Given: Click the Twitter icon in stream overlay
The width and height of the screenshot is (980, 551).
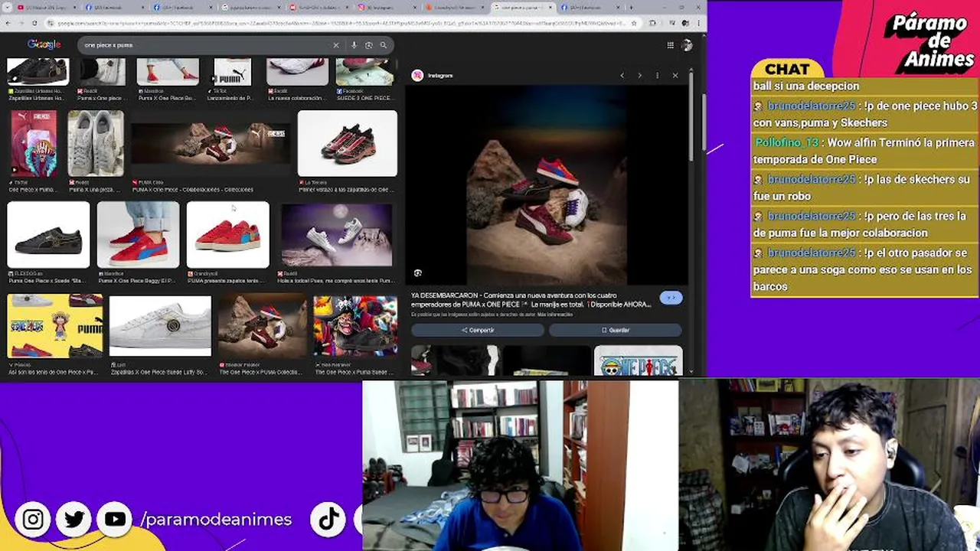Looking at the screenshot, I should (74, 520).
